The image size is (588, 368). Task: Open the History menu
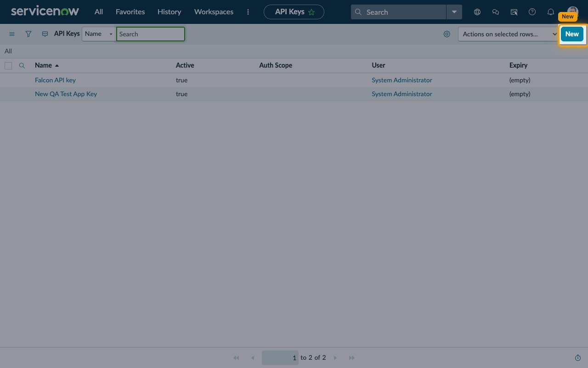(x=169, y=12)
